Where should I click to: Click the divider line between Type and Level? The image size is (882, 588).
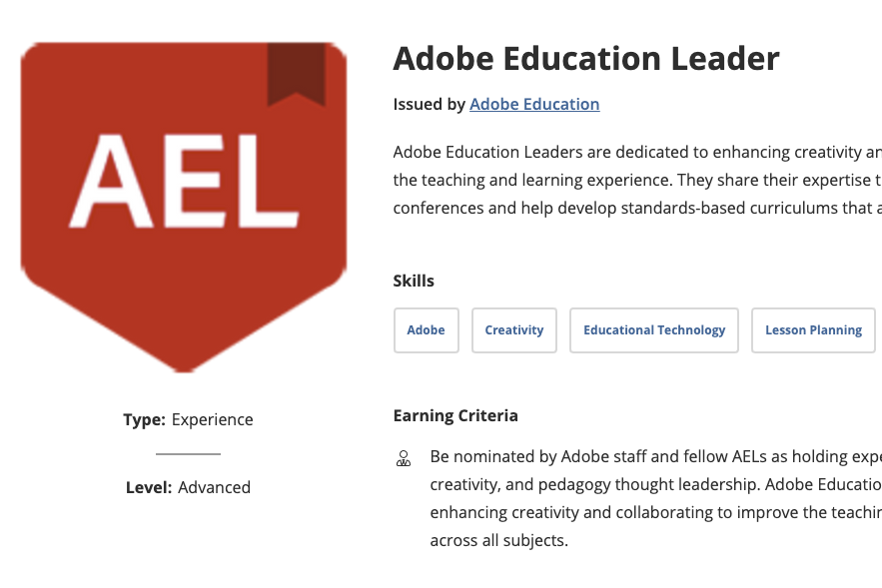point(189,453)
